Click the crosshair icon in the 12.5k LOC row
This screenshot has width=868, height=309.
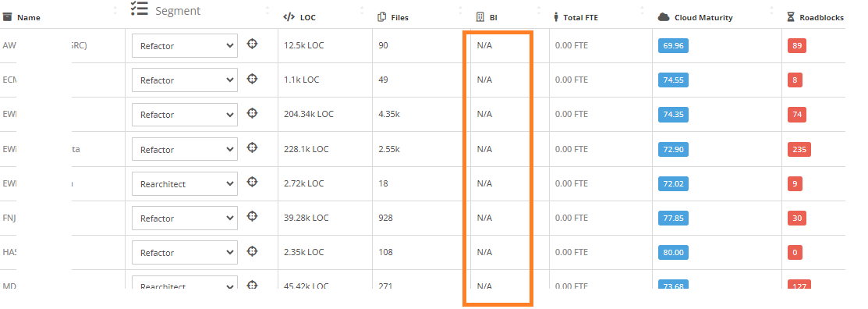pos(252,44)
